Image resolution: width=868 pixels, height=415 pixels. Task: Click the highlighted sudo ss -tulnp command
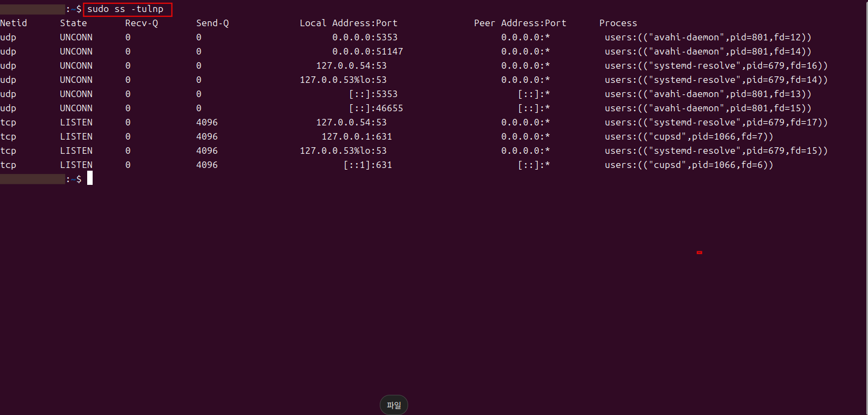127,9
